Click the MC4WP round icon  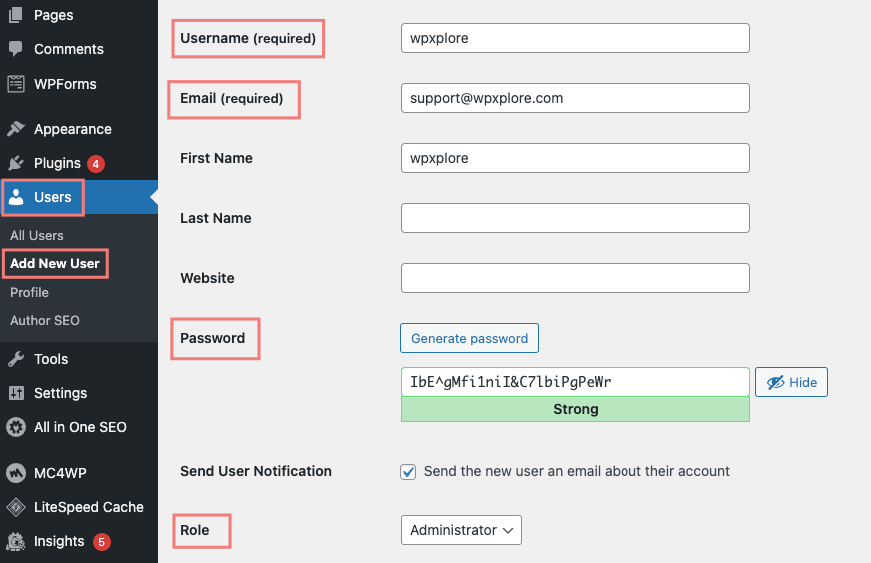click(x=16, y=473)
